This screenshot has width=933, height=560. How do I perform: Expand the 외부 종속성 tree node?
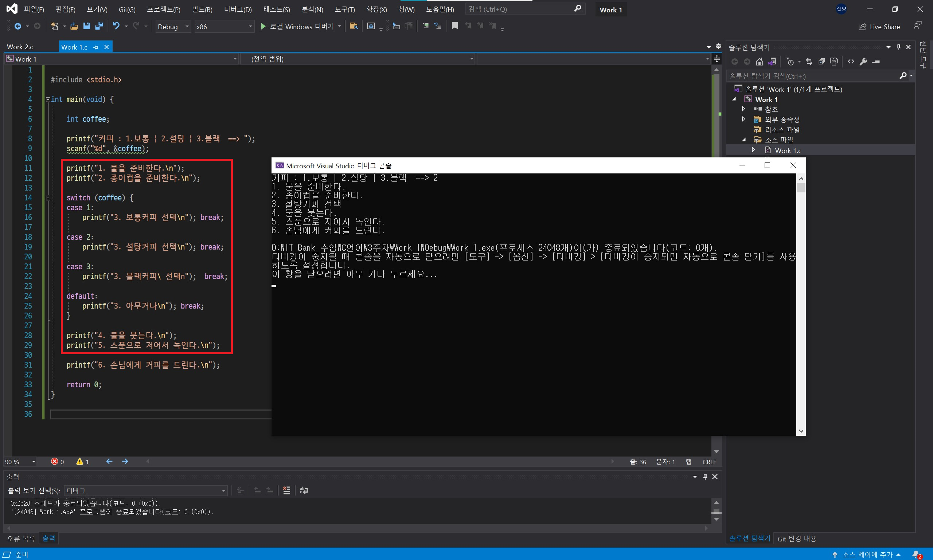tap(743, 119)
